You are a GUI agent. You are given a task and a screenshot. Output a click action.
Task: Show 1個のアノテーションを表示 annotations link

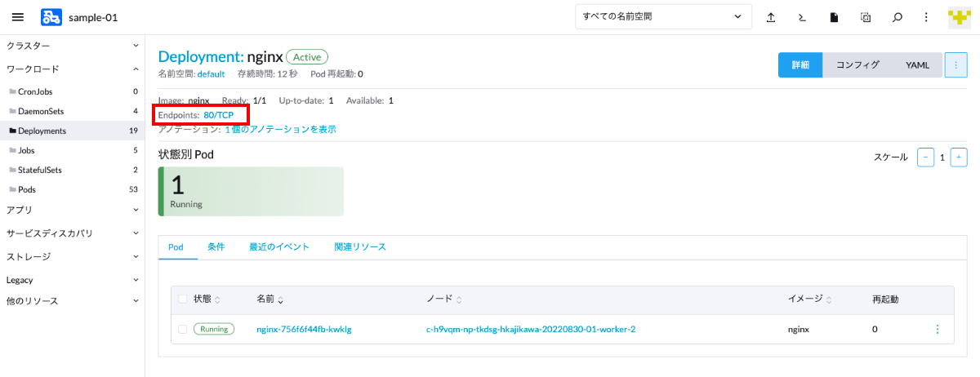click(x=280, y=129)
